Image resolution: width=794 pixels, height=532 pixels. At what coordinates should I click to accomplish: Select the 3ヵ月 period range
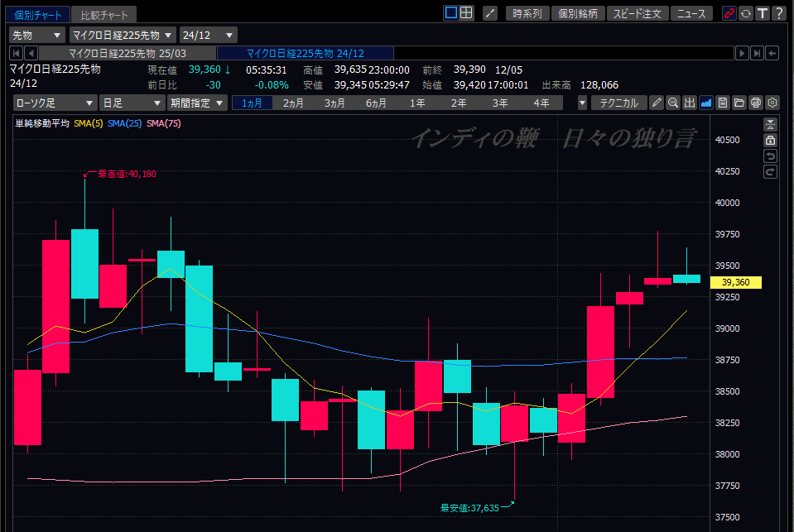(335, 103)
